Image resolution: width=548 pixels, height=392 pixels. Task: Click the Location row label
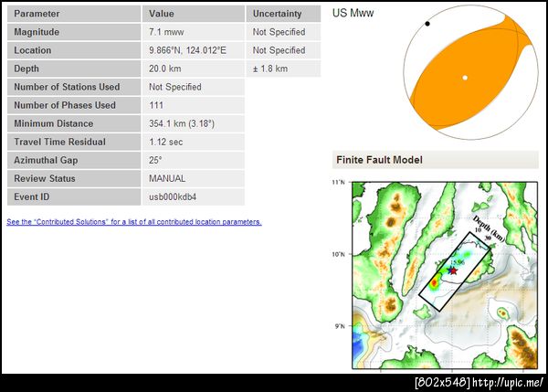pos(74,50)
